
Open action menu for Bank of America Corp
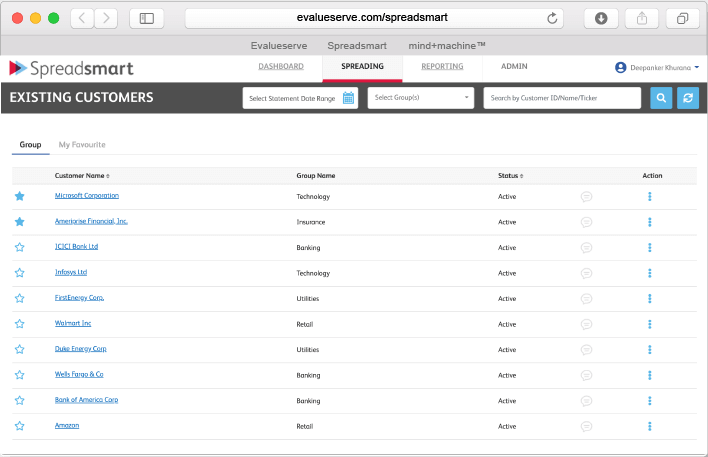click(650, 401)
